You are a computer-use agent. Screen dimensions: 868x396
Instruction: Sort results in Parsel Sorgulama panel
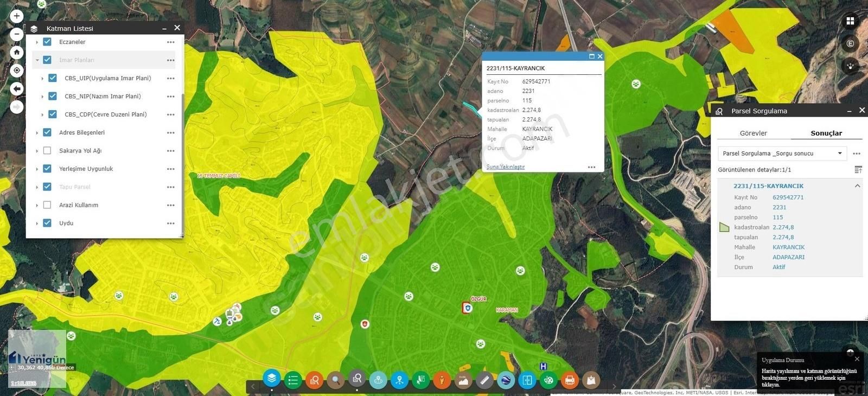tap(858, 170)
